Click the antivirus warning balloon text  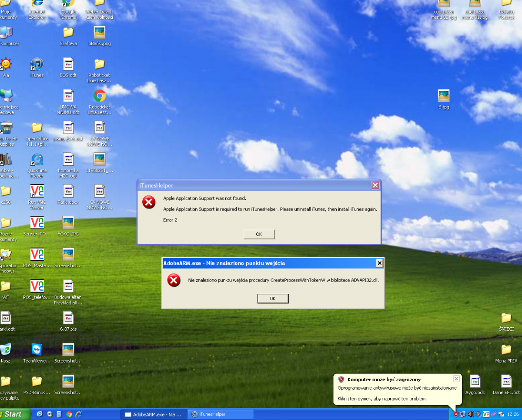coord(397,388)
